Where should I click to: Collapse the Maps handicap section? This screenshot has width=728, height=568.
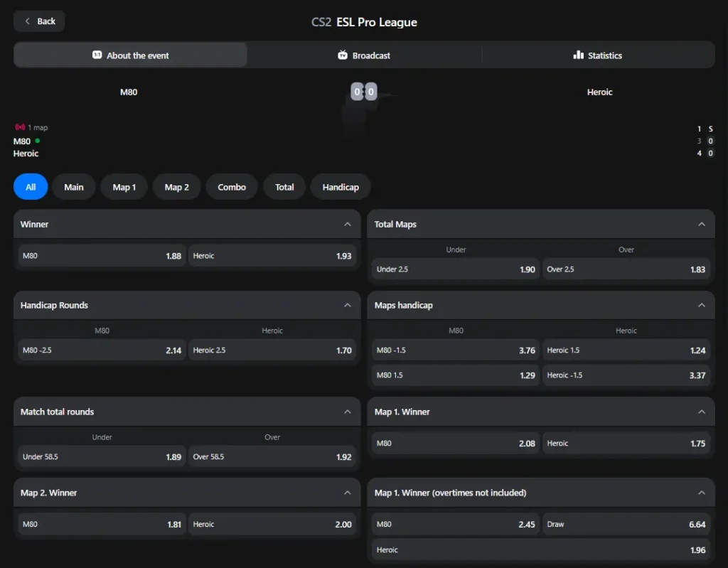pos(701,304)
